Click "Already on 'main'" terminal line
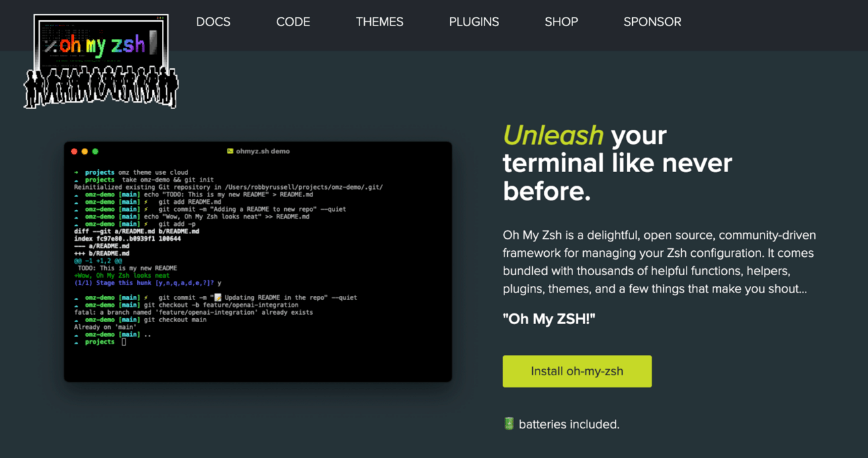This screenshot has width=868, height=458. (x=106, y=327)
